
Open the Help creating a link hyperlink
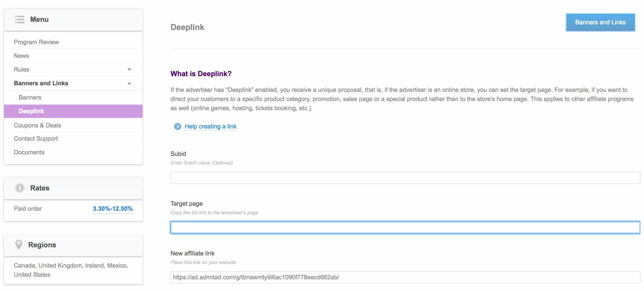click(x=210, y=126)
